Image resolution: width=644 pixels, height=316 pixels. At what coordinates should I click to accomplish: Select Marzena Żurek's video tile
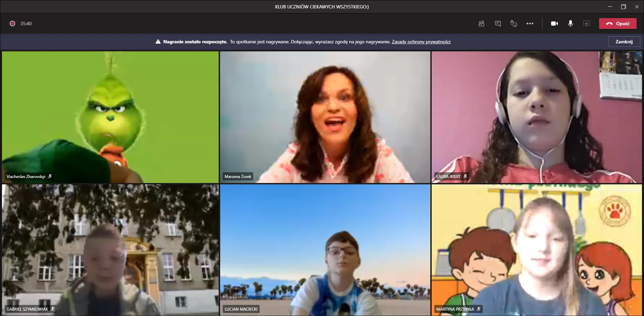tap(325, 117)
